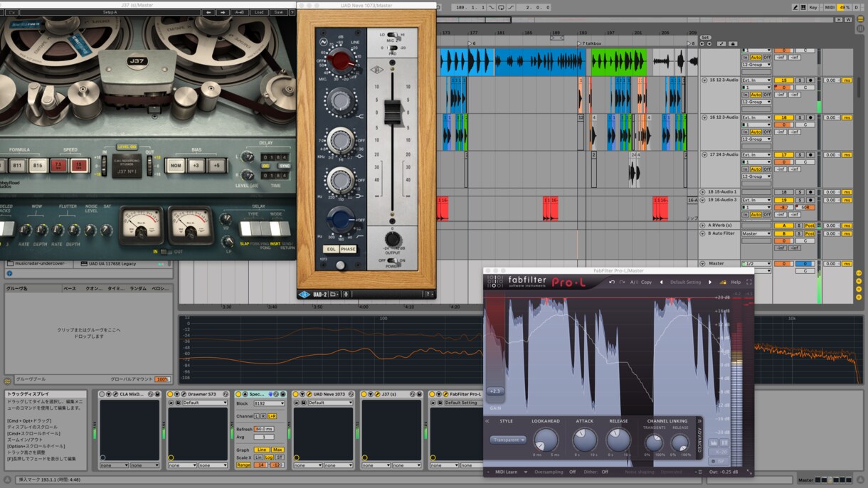The width and height of the screenshot is (868, 488).
Task: Toggle A/B compare in FabFilter Pro-L
Action: tap(633, 282)
